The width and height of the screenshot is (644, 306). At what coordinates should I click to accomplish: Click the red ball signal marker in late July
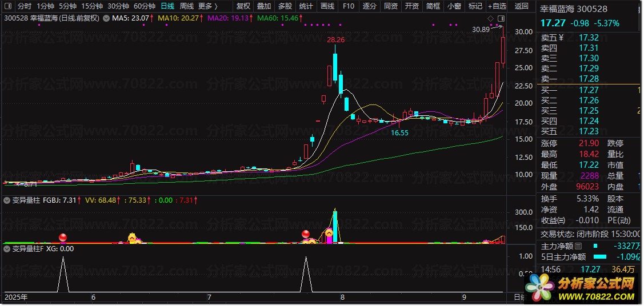306,234
